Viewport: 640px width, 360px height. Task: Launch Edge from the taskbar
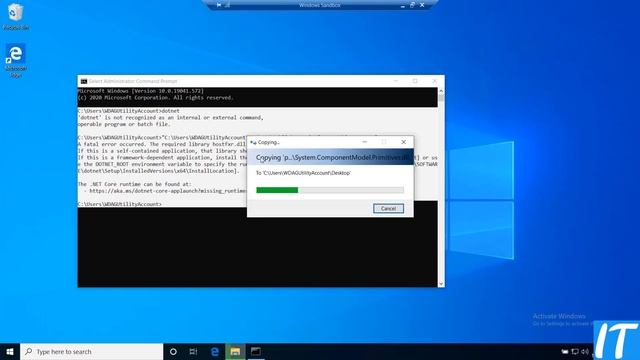215,351
